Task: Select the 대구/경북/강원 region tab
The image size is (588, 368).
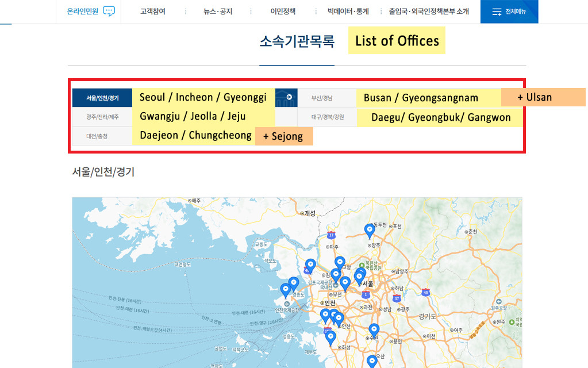Action: tap(327, 117)
